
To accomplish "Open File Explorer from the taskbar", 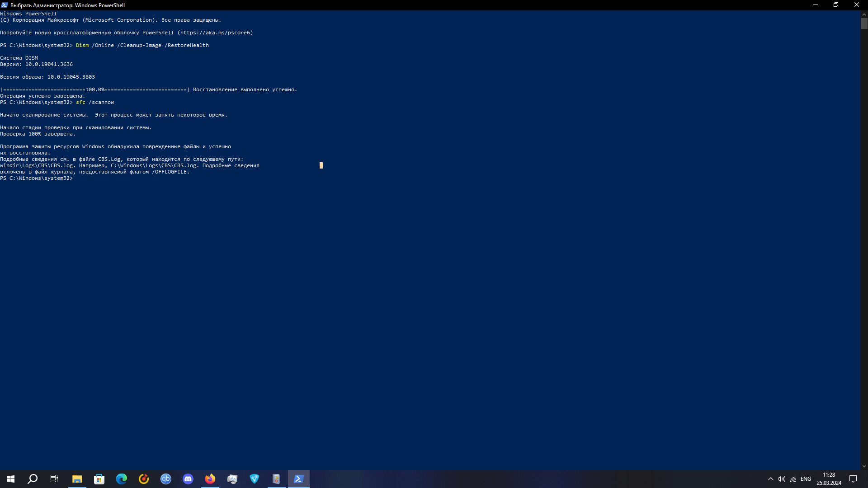I will pyautogui.click(x=77, y=479).
